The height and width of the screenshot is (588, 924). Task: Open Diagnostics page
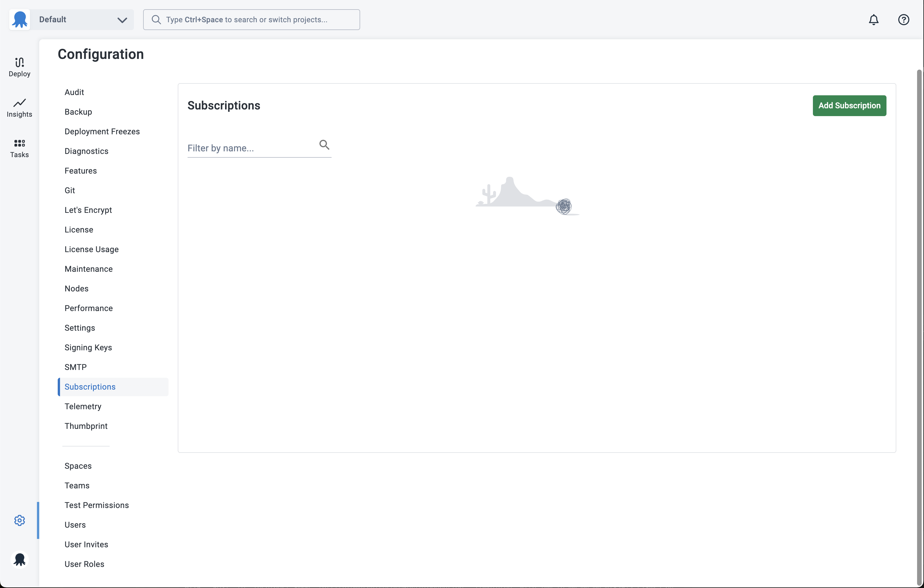[x=86, y=151]
